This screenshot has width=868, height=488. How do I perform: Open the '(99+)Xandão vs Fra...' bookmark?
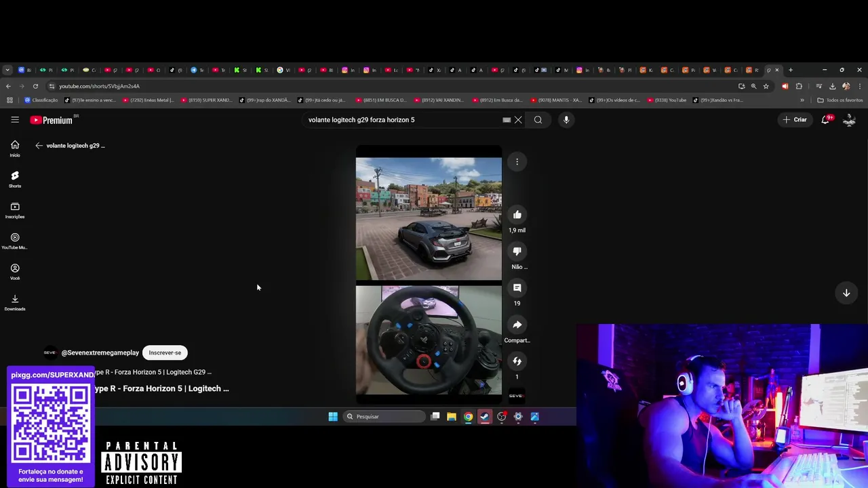coord(718,100)
